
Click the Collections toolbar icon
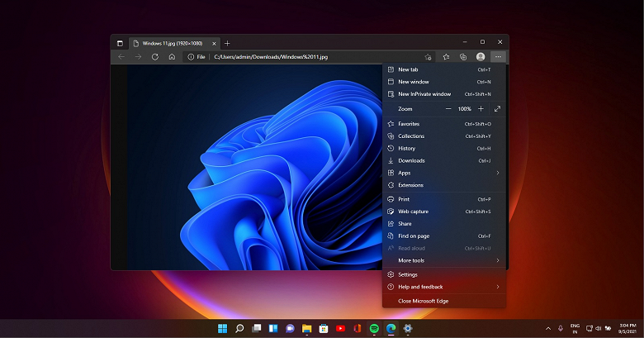tap(463, 57)
